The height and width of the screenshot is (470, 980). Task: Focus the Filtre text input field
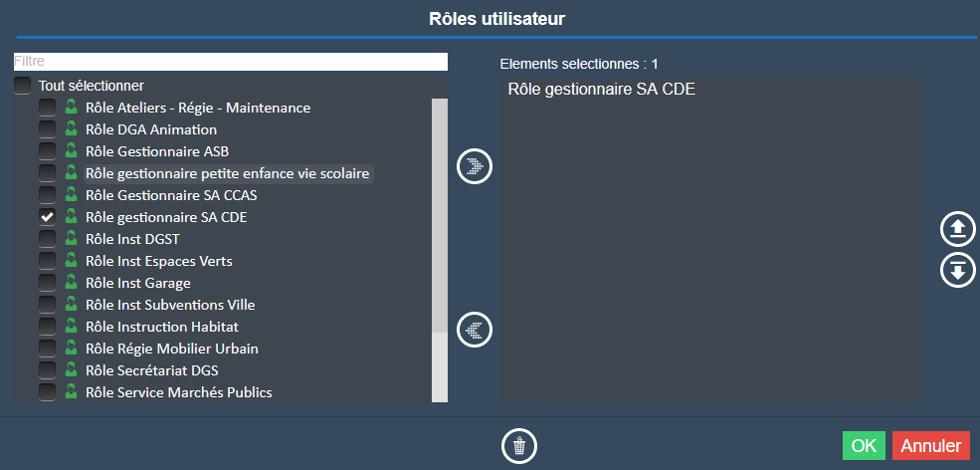coord(230,62)
